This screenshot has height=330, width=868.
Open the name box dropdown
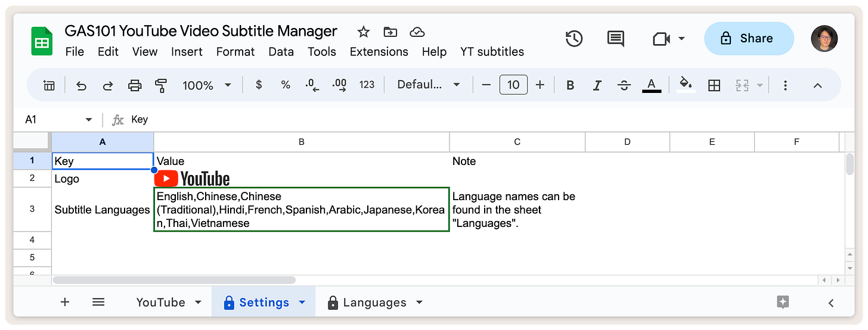coord(89,120)
